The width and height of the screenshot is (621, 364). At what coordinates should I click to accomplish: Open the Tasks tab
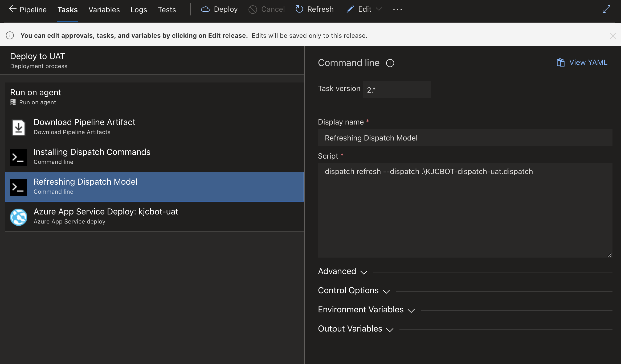pyautogui.click(x=68, y=10)
